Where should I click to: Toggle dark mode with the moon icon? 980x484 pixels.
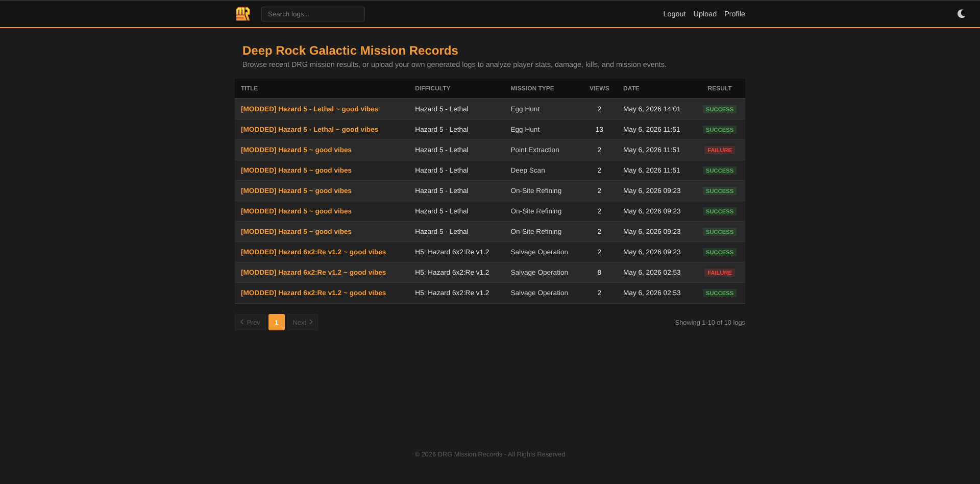click(961, 14)
